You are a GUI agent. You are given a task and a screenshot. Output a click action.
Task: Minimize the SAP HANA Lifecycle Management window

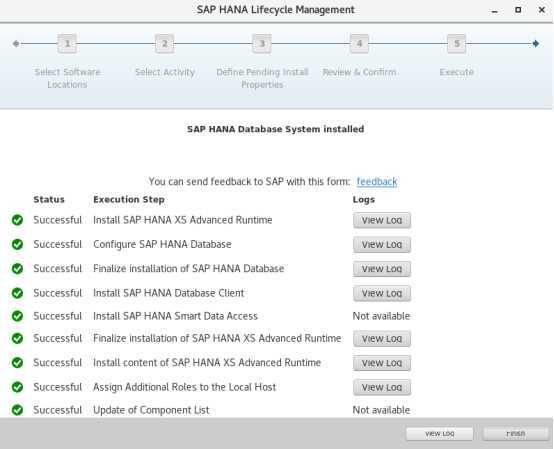pyautogui.click(x=495, y=11)
